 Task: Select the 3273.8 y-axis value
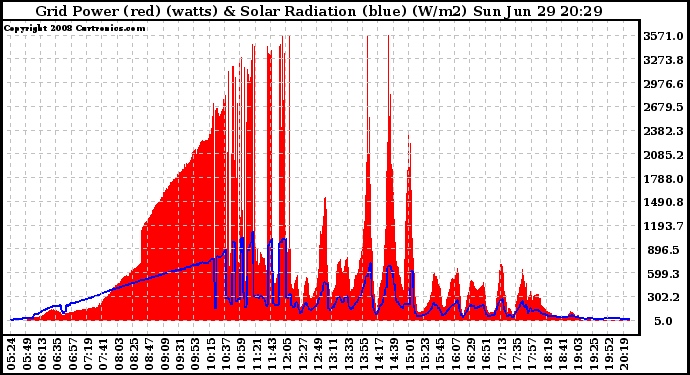pos(663,60)
